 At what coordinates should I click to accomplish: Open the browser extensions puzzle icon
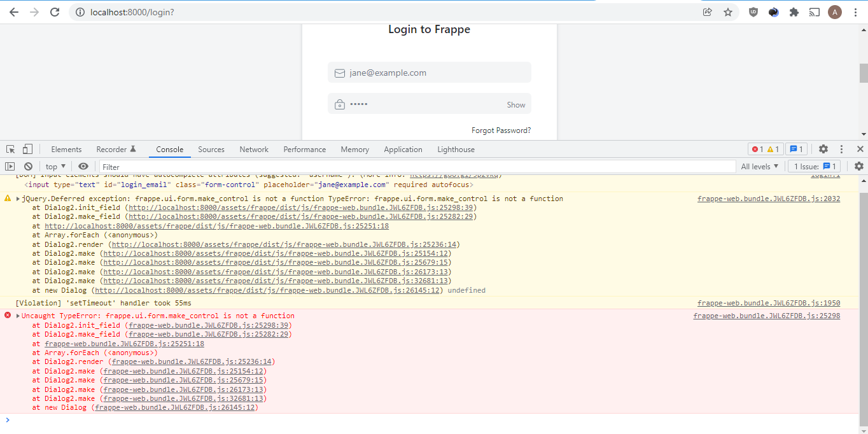(x=794, y=11)
